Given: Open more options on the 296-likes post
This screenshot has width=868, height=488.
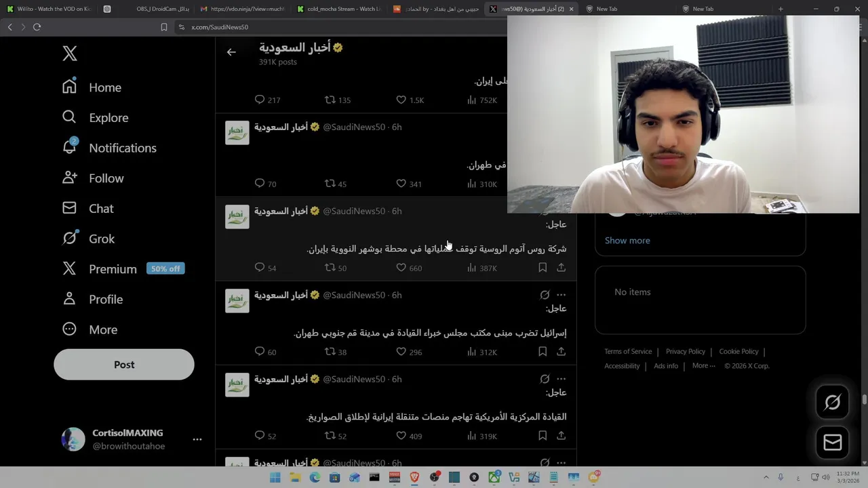Looking at the screenshot, I should pyautogui.click(x=561, y=295).
